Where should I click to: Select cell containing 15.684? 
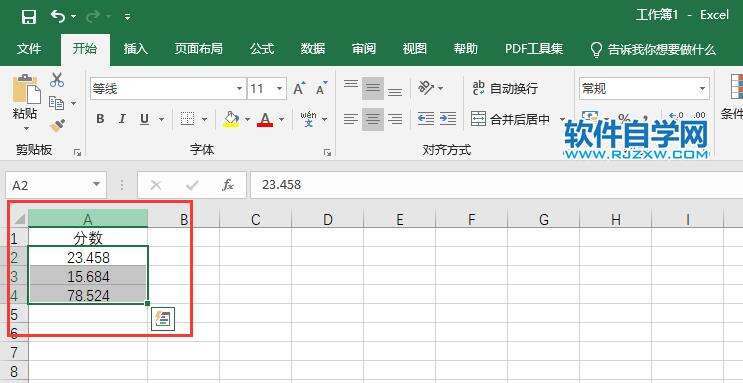tap(88, 276)
